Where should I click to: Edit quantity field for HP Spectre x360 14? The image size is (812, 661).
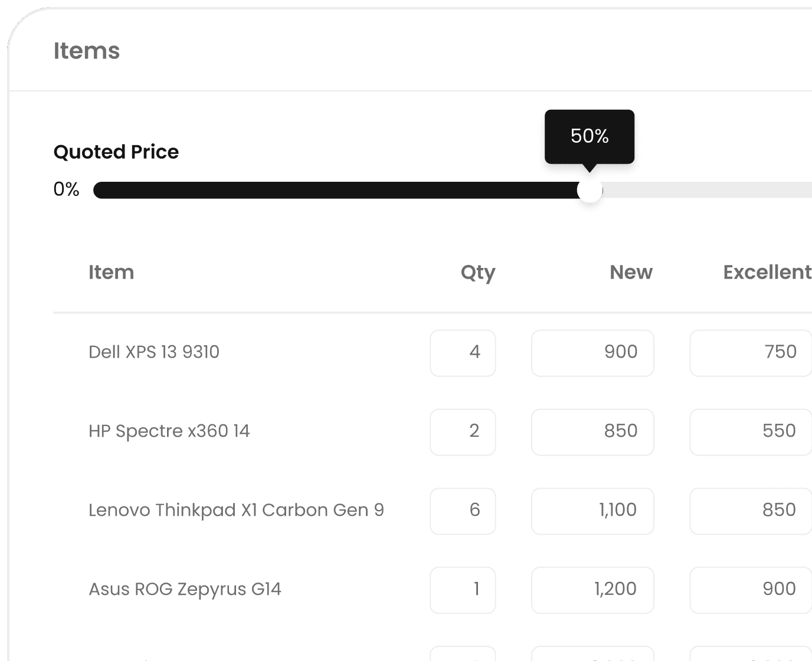coord(463,432)
